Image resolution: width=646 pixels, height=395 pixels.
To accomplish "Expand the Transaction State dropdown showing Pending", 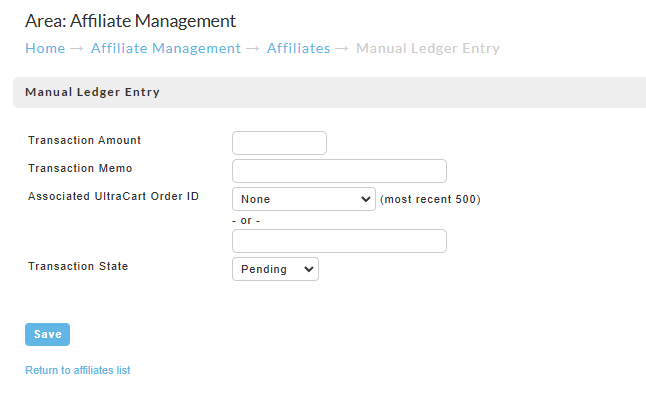I will click(275, 269).
